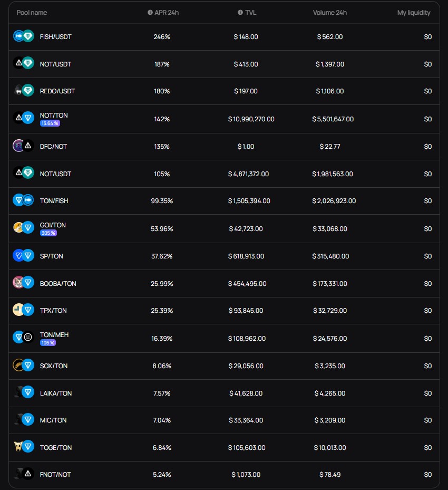This screenshot has width=448, height=490.
Task: Open the SP/TON pool
Action: tap(224, 256)
